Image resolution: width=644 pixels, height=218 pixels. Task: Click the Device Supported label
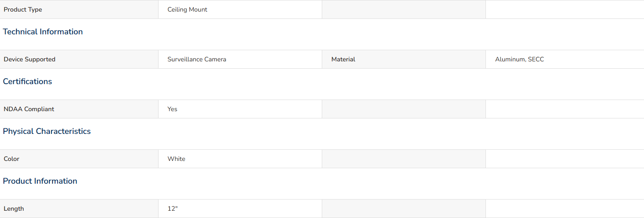point(30,59)
